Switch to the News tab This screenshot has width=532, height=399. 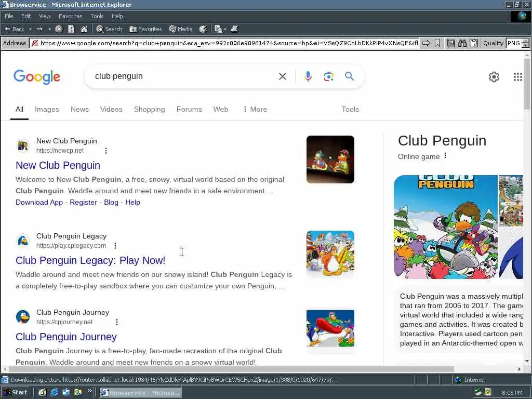tap(79, 109)
